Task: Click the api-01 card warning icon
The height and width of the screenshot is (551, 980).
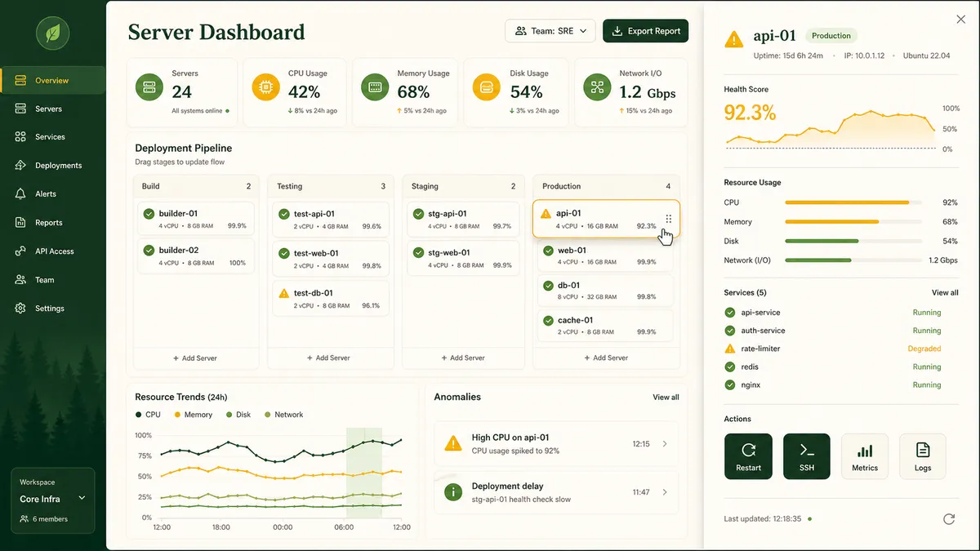Action: (x=546, y=213)
